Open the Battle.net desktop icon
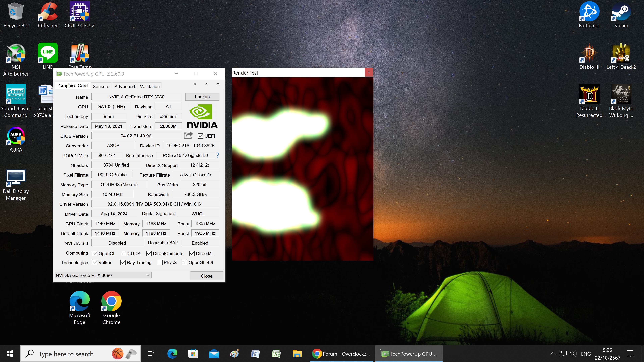Screen dimensions: 644x362 pos(589,15)
